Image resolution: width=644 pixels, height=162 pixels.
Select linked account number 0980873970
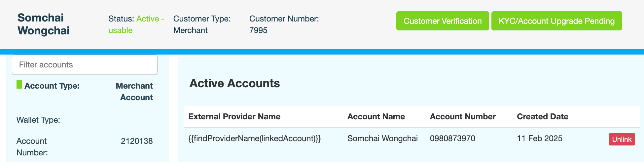pyautogui.click(x=452, y=139)
